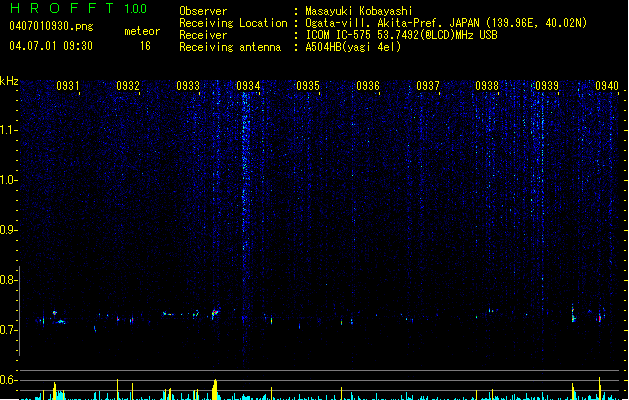Click the 'meteor' count label
629x400 pixels.
[x=142, y=31]
